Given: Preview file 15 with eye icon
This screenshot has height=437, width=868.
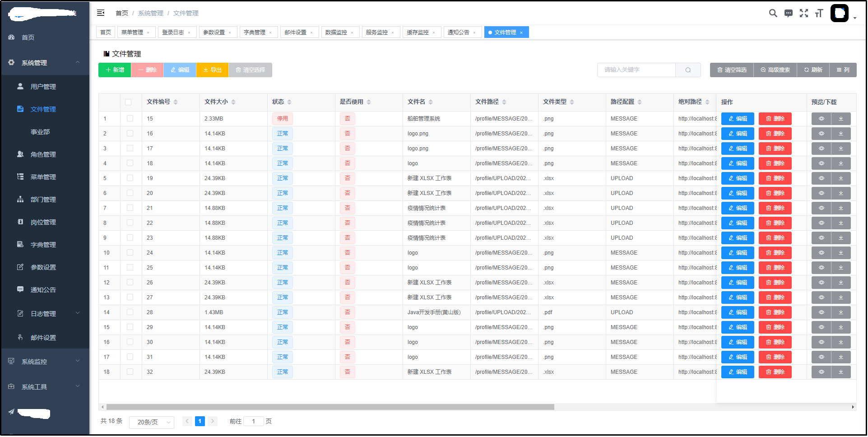Looking at the screenshot, I should (x=822, y=119).
